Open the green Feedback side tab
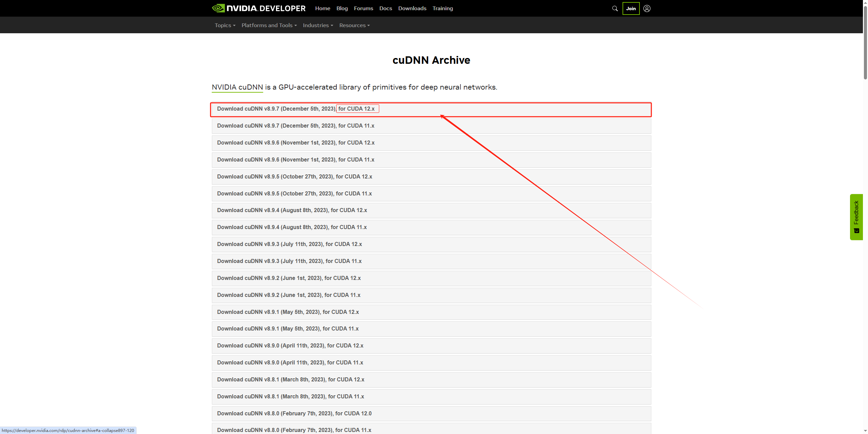This screenshot has height=434, width=868. pos(856,217)
